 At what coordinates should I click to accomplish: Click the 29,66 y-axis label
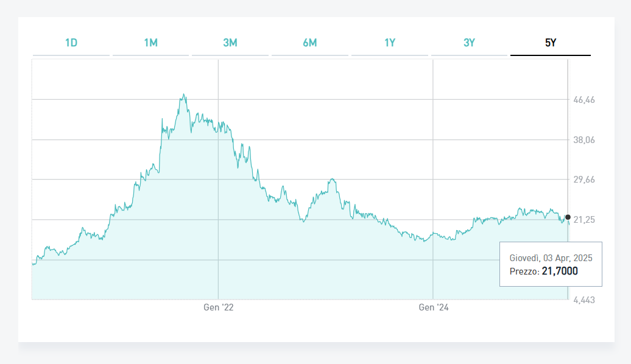[584, 180]
